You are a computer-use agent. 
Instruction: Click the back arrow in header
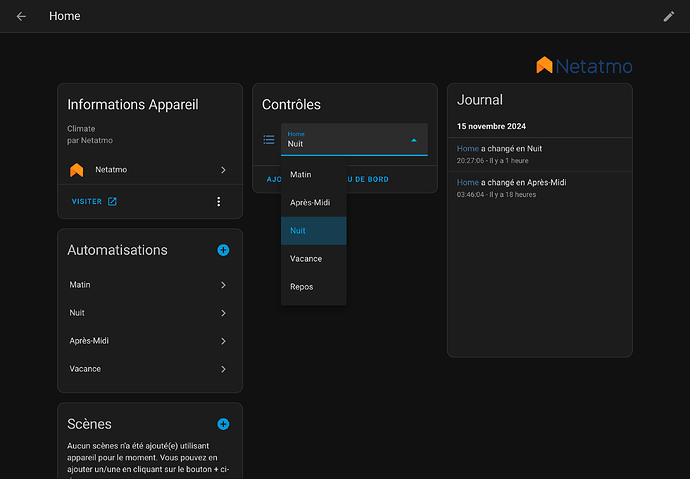pyautogui.click(x=21, y=16)
